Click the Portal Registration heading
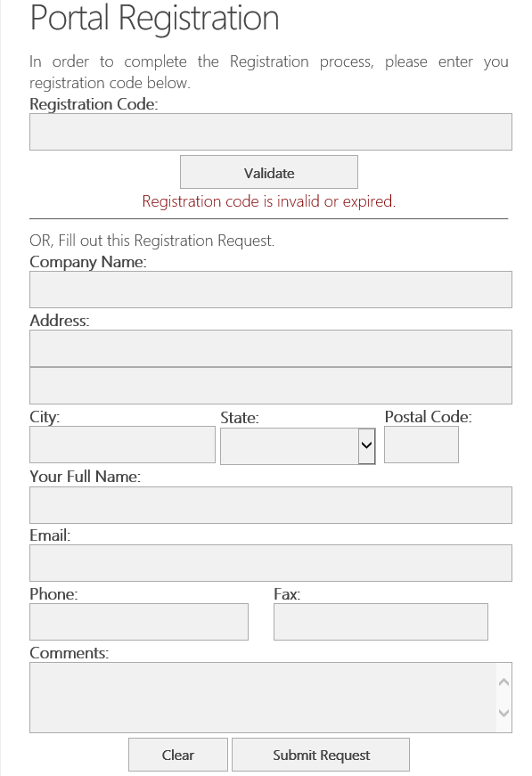Screen dimensions: 532x776 click(154, 18)
